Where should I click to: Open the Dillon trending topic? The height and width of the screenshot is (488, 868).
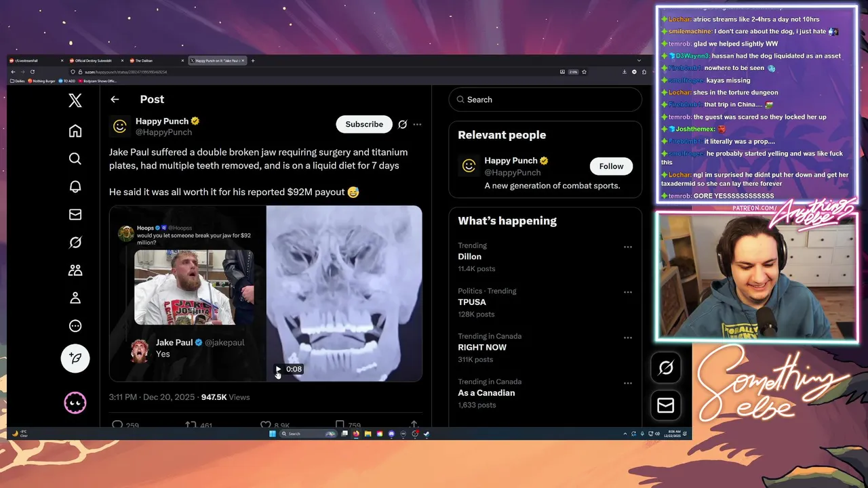(469, 257)
